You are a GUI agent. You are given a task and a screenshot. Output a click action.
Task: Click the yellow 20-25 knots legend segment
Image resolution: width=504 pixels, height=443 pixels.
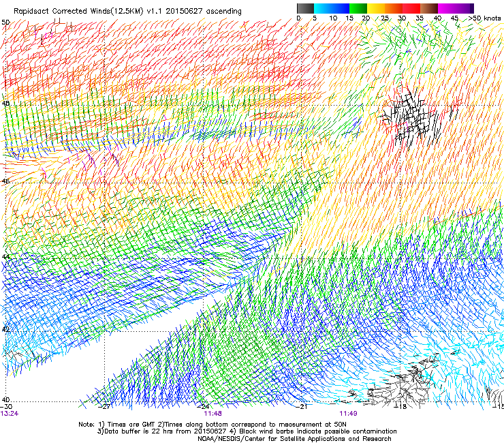pos(376,8)
